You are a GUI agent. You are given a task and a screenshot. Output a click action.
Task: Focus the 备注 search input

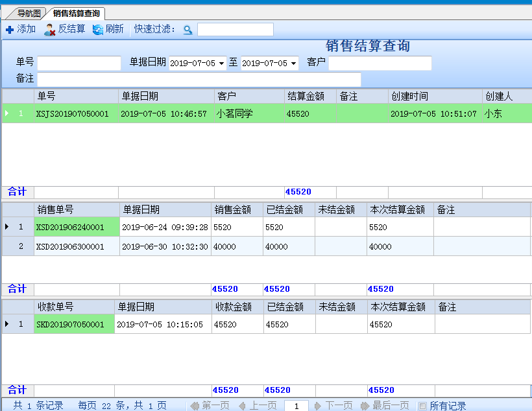199,79
